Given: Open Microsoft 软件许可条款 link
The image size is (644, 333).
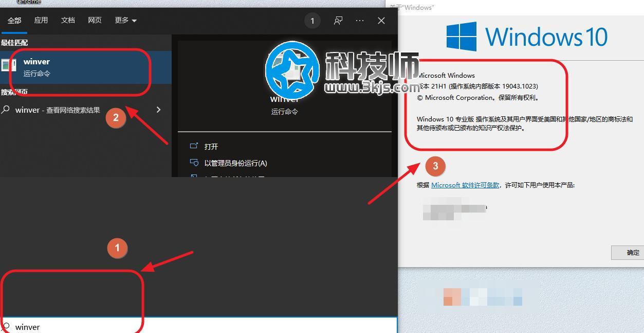Looking at the screenshot, I should 465,185.
